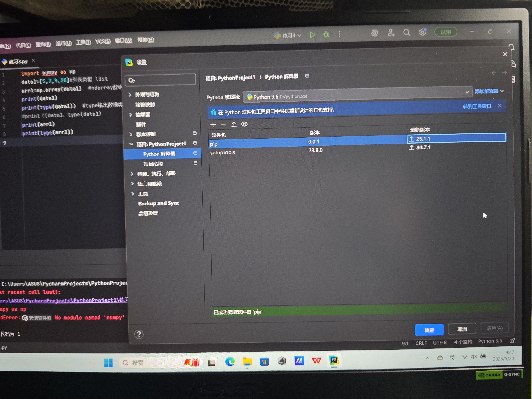Click the Code With Me add-user icon
Image resolution: width=532 pixels, height=399 pixels.
[391, 33]
